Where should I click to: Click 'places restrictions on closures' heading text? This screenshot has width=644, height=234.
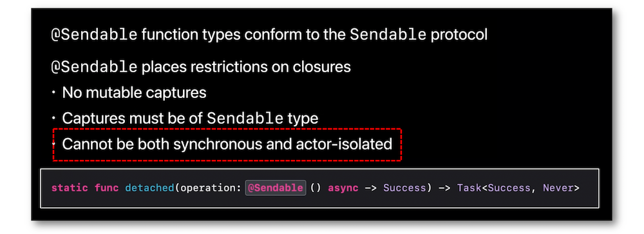[x=246, y=66]
